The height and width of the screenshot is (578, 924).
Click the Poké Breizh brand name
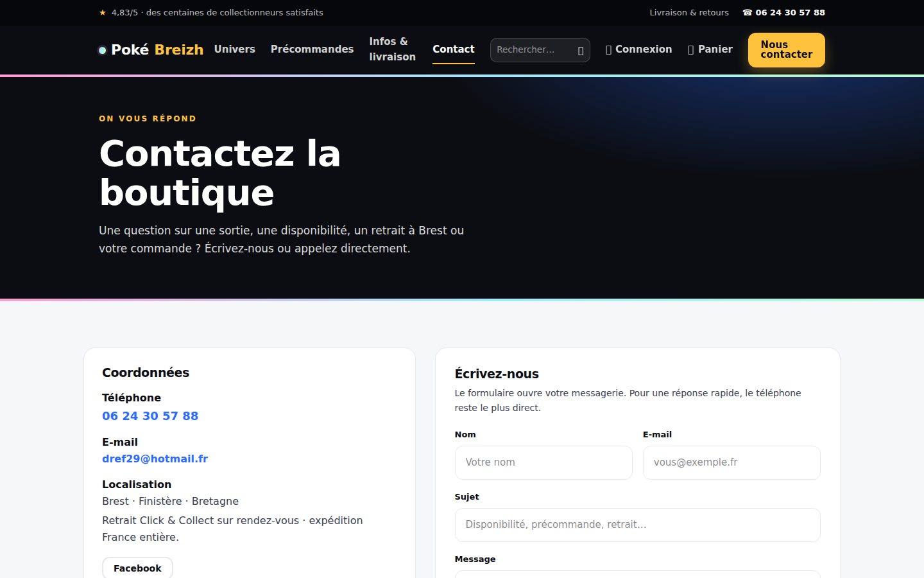pyautogui.click(x=157, y=49)
